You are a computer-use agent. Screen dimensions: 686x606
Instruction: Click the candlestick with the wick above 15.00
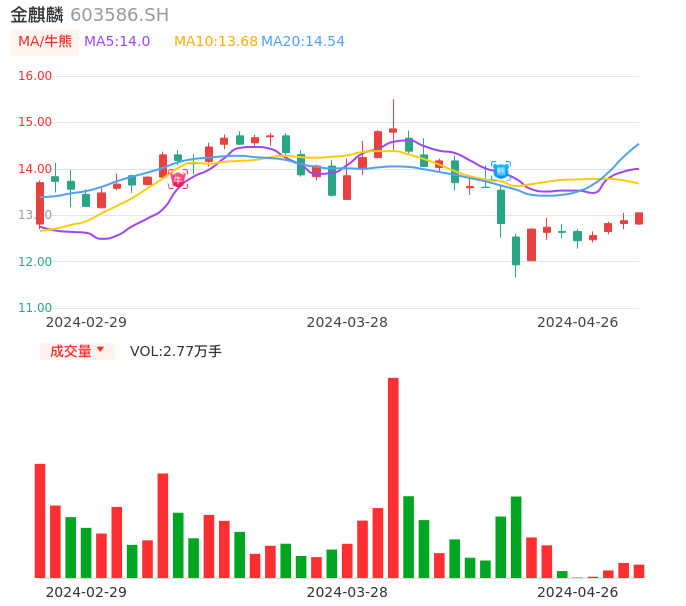[393, 129]
